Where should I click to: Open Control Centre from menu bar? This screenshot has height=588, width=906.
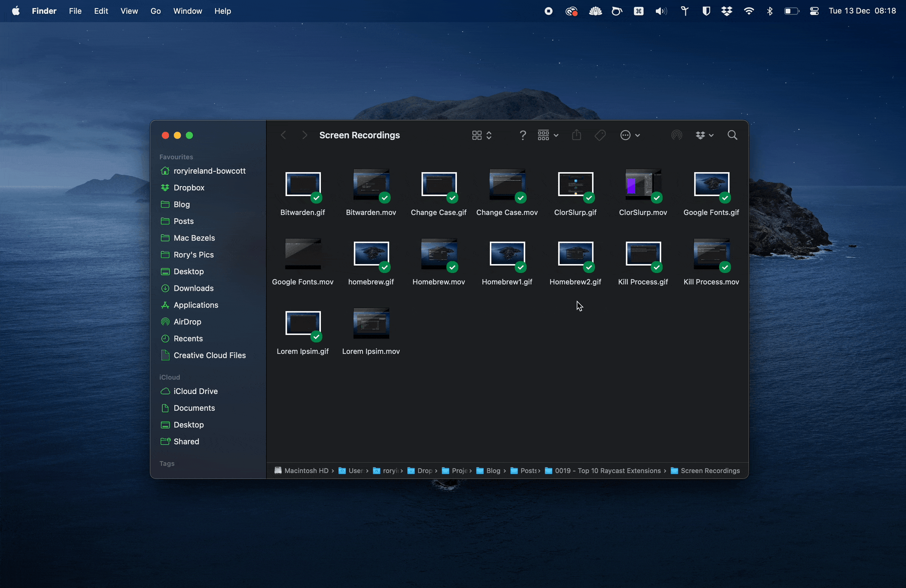[x=814, y=11]
